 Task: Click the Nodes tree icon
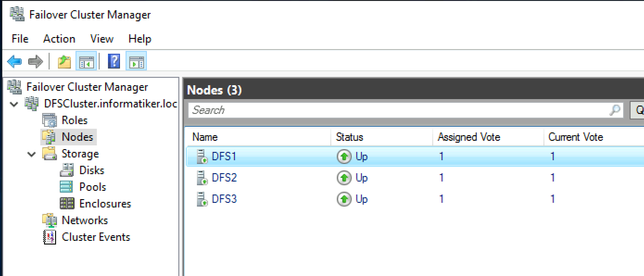[50, 137]
